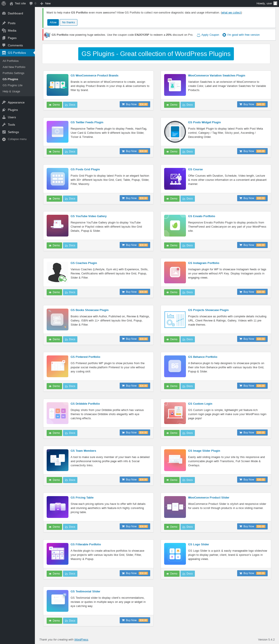This screenshot has width=279, height=644.
Task: Click the GS Plugins collection banner
Action: [x=156, y=54]
